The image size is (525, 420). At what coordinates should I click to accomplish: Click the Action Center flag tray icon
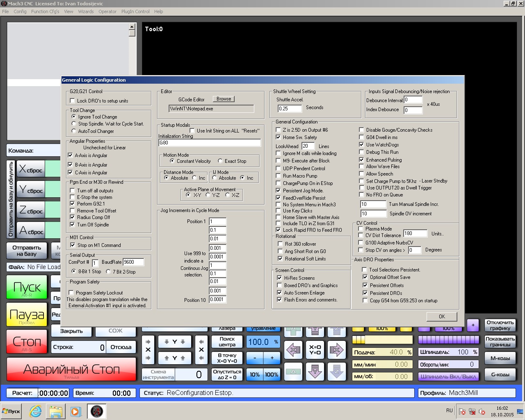462,411
